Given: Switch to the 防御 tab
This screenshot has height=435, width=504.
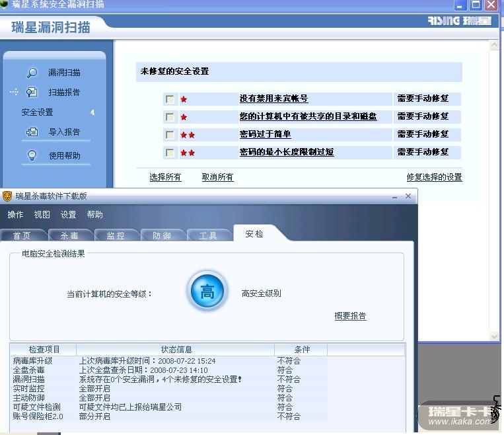Looking at the screenshot, I should click(162, 235).
